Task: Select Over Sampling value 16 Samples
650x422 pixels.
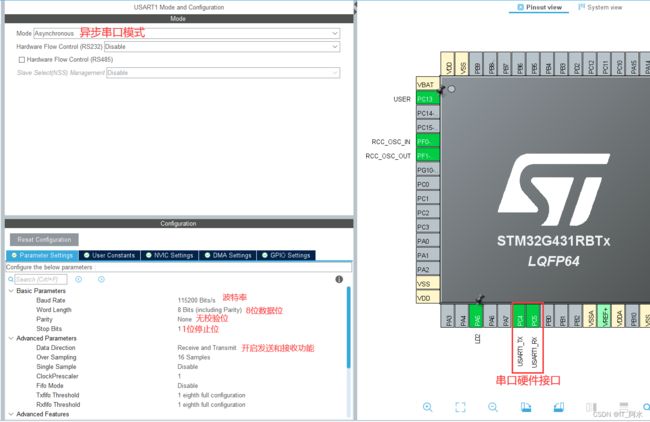Action: 194,357
